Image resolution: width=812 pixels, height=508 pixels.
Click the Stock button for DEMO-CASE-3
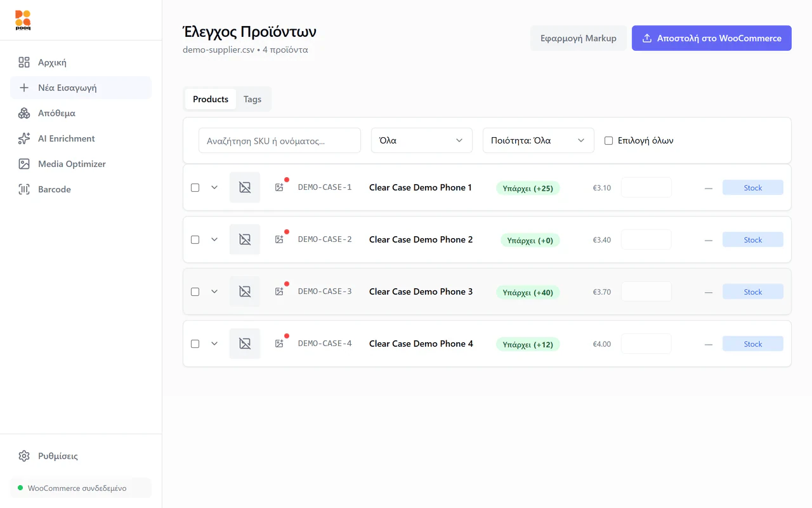tap(753, 291)
